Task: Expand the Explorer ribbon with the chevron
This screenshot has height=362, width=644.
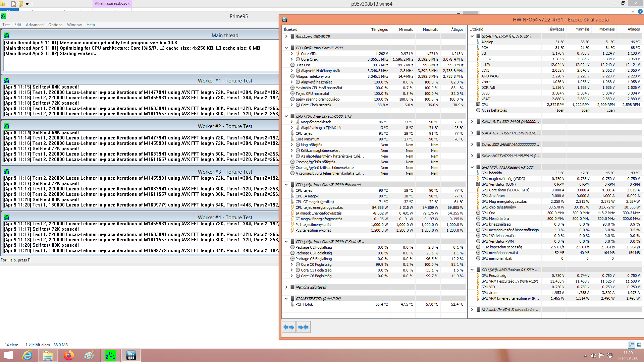Action: (x=633, y=11)
